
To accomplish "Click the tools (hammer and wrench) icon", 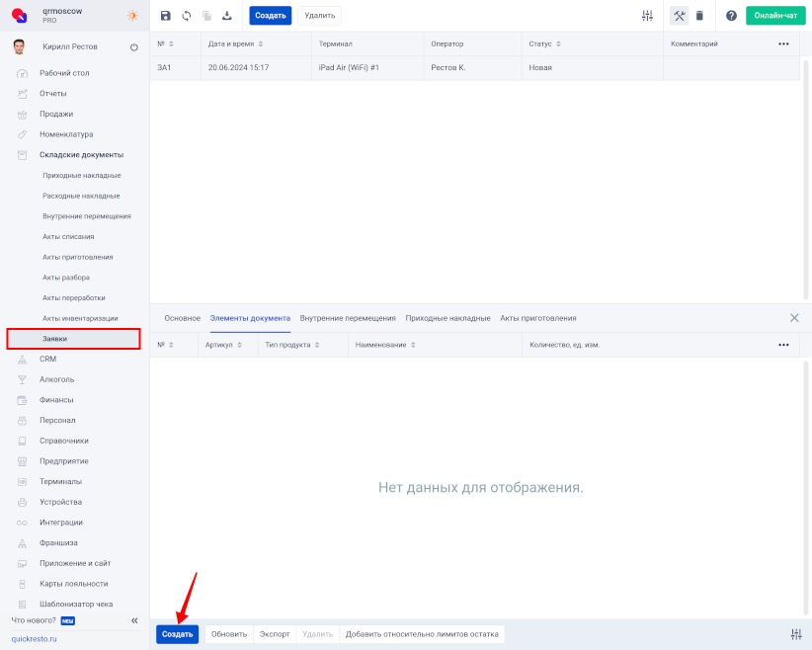I will (679, 16).
